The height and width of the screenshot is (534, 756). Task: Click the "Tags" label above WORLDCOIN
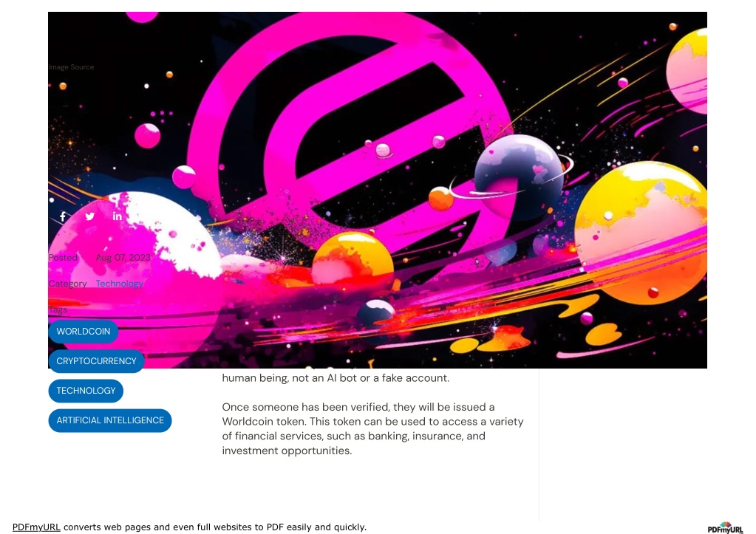click(x=58, y=310)
